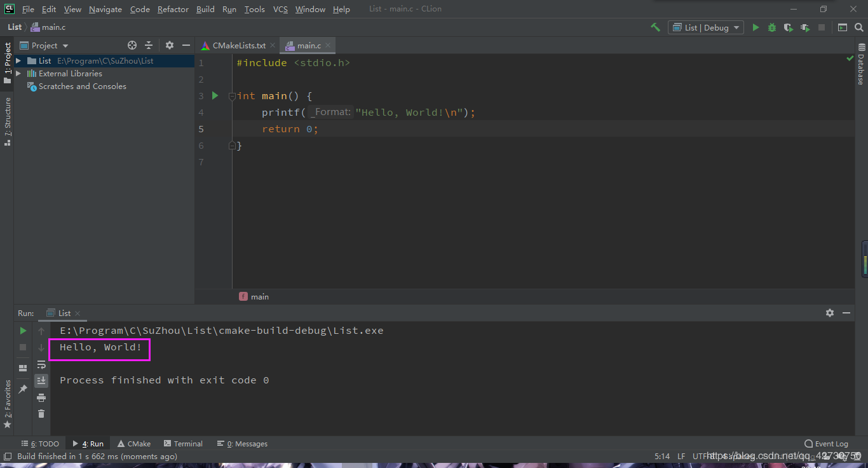Image resolution: width=868 pixels, height=468 pixels.
Task: Open the Refactor menu
Action: pos(173,9)
